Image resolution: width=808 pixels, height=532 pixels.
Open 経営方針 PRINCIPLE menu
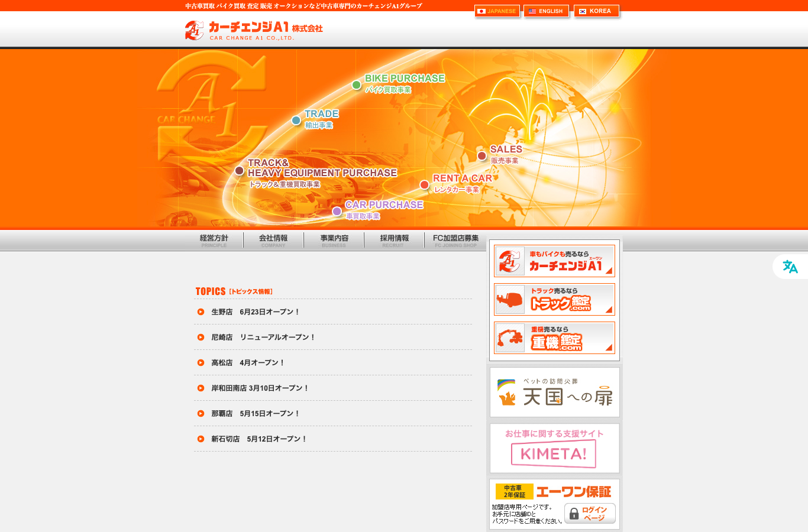click(214, 241)
